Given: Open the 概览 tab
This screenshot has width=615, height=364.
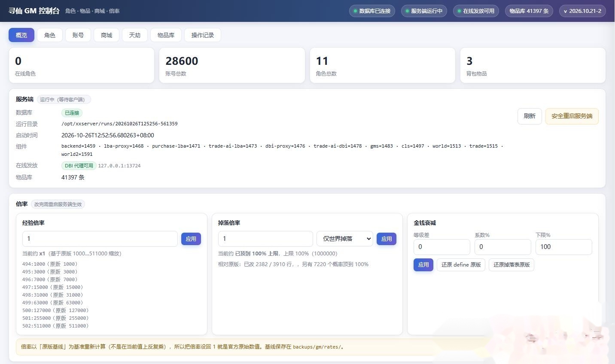Looking at the screenshot, I should tap(21, 35).
